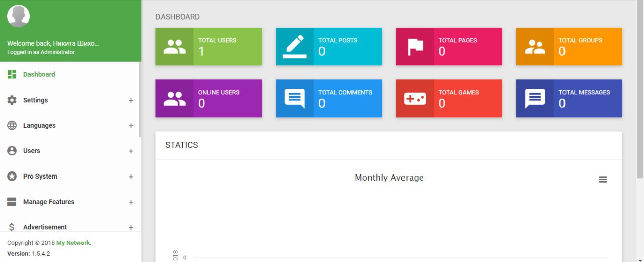Viewport: 644px width, 262px height.
Task: Click the Total Groups label
Action: tap(580, 40)
